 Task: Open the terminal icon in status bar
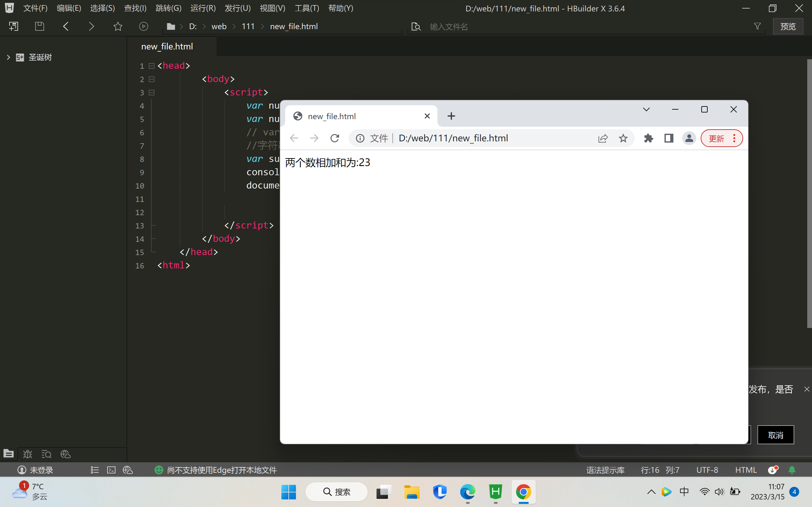click(x=111, y=470)
